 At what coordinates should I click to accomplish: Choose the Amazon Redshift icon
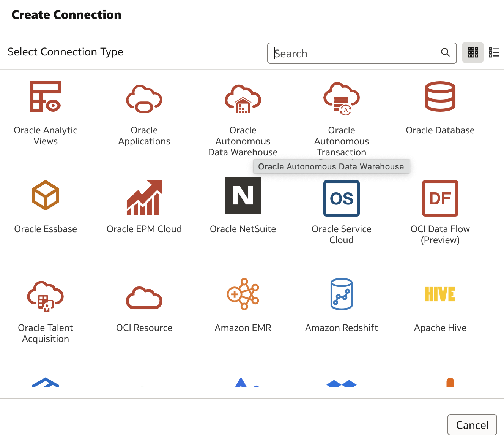click(342, 294)
